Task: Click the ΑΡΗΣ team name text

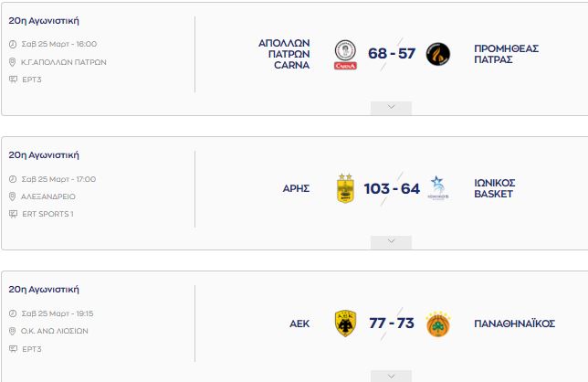Action: coord(296,188)
